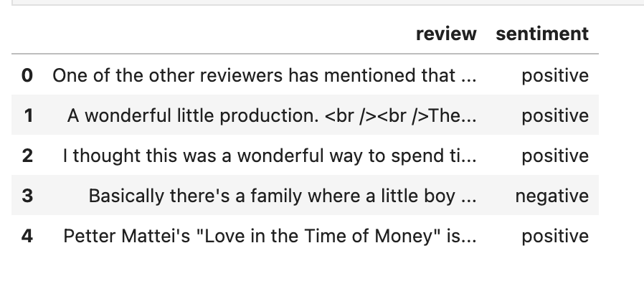
Task: Click the sentiment column header
Action: (x=542, y=34)
